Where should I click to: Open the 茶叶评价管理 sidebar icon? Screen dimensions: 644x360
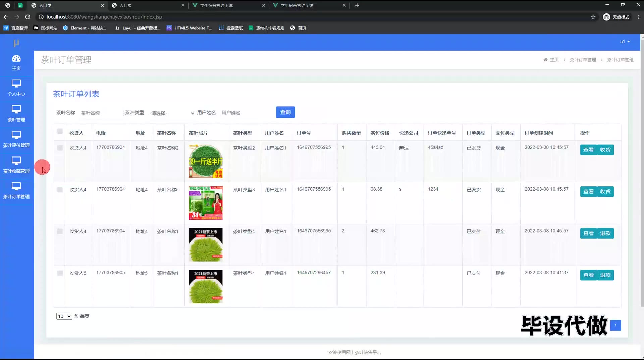[x=16, y=135]
